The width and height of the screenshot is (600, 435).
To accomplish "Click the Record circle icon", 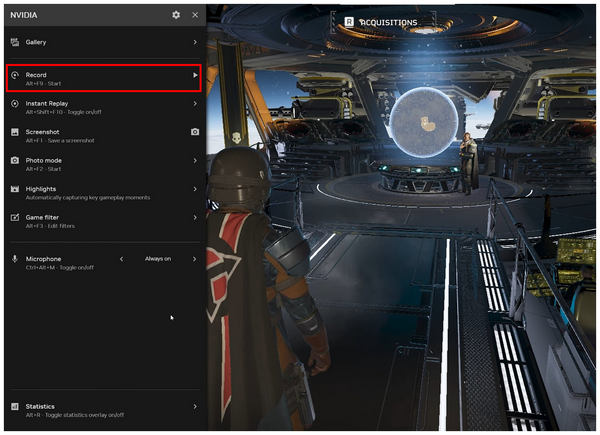I will coord(15,75).
